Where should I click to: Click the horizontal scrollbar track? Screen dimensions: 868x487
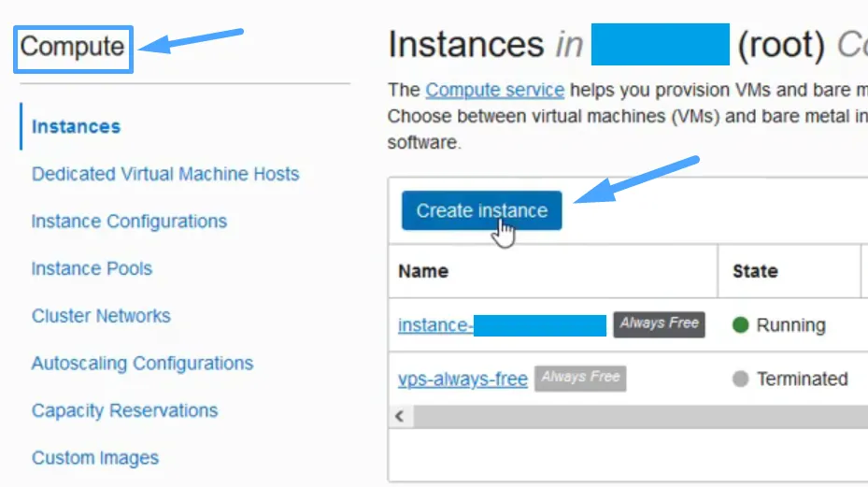(640, 416)
